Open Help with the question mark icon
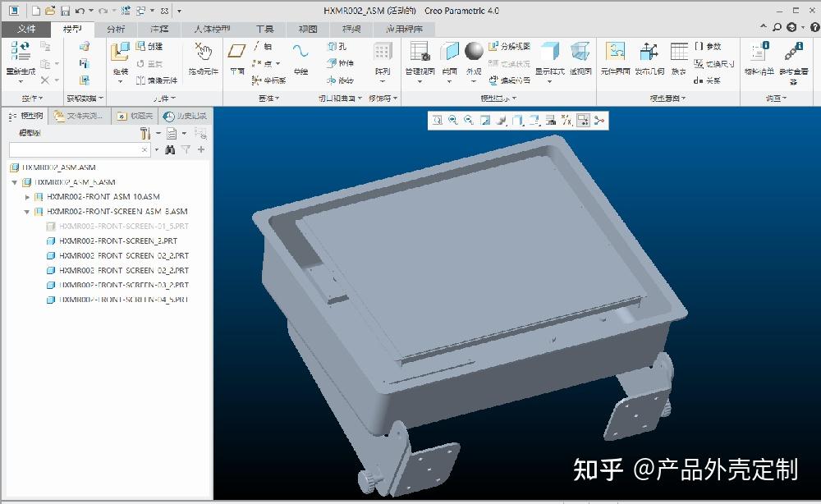Image resolution: width=821 pixels, height=504 pixels. 814,27
